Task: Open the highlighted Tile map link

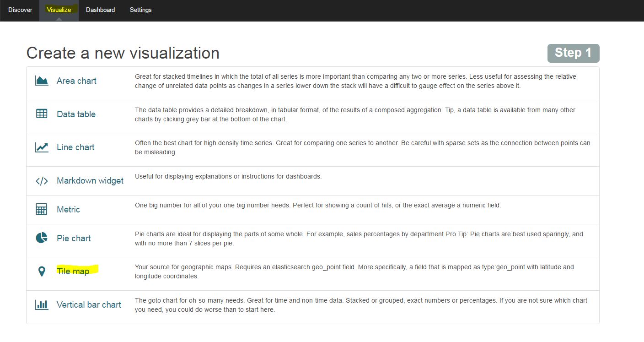Action: coord(73,271)
